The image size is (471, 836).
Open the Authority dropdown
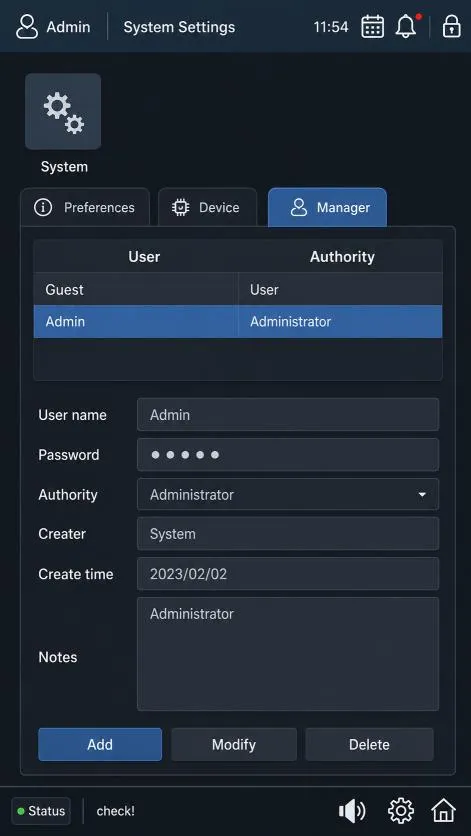click(x=288, y=495)
